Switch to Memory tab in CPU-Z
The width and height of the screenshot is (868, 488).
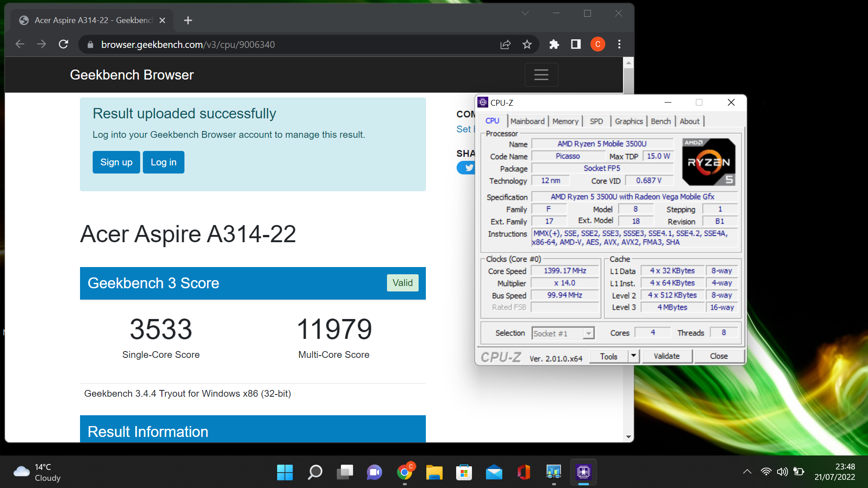(565, 121)
